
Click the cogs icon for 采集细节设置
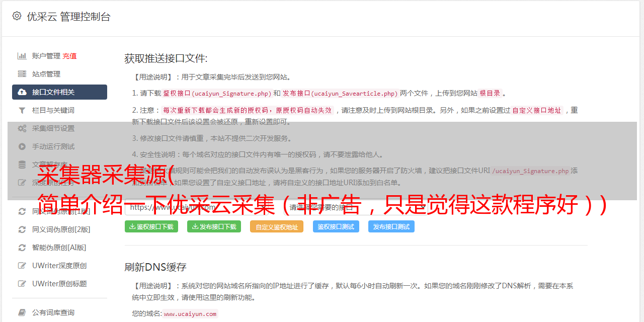22,128
